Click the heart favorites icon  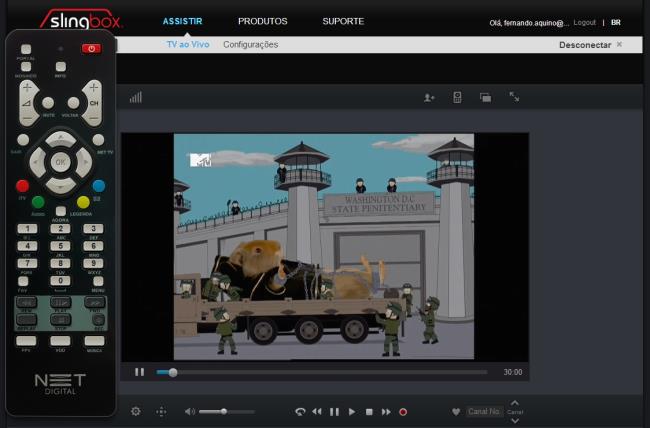[456, 412]
